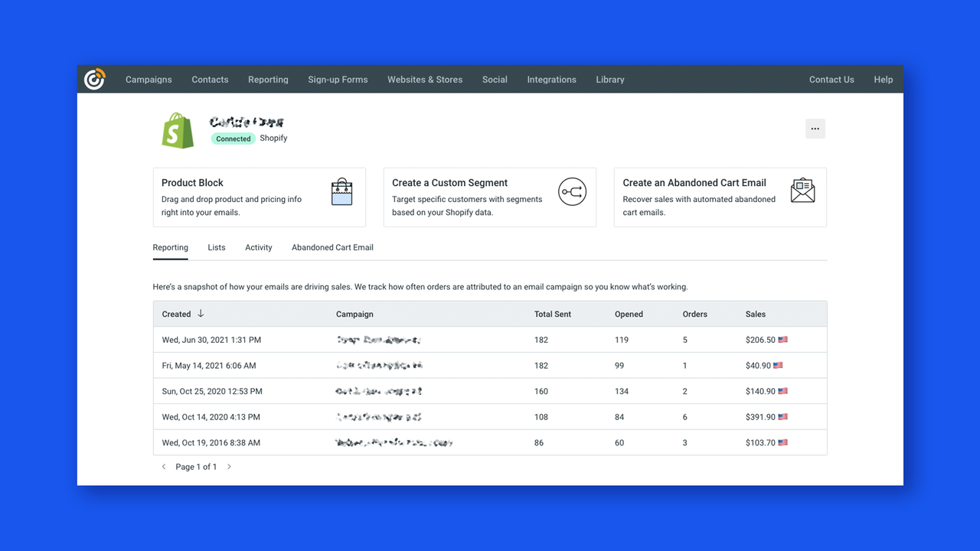
Task: Click the next page chevron
Action: [229, 466]
